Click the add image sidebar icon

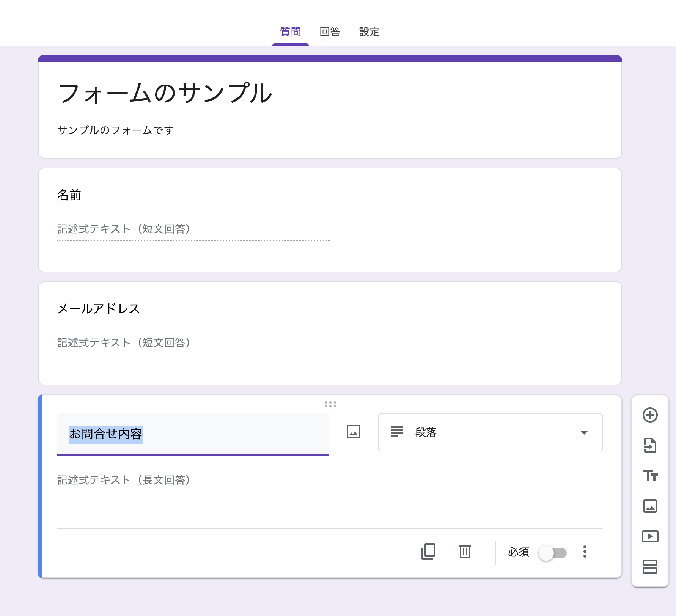(650, 506)
